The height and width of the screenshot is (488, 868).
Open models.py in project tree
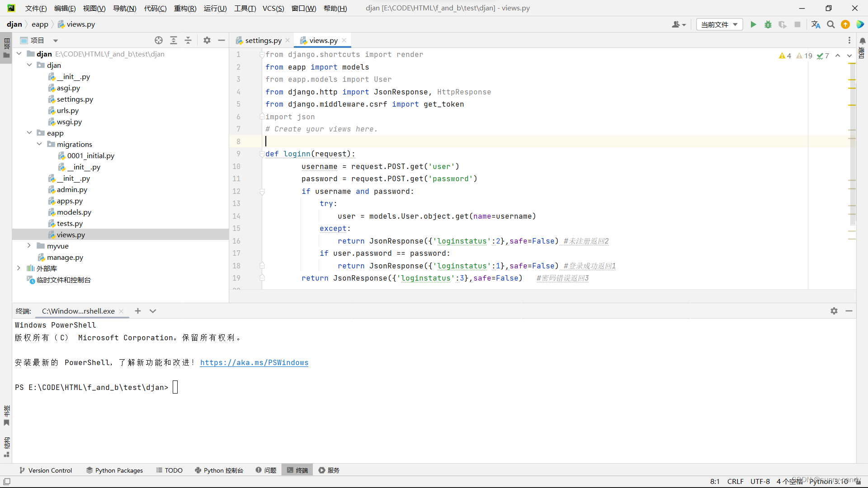point(74,212)
